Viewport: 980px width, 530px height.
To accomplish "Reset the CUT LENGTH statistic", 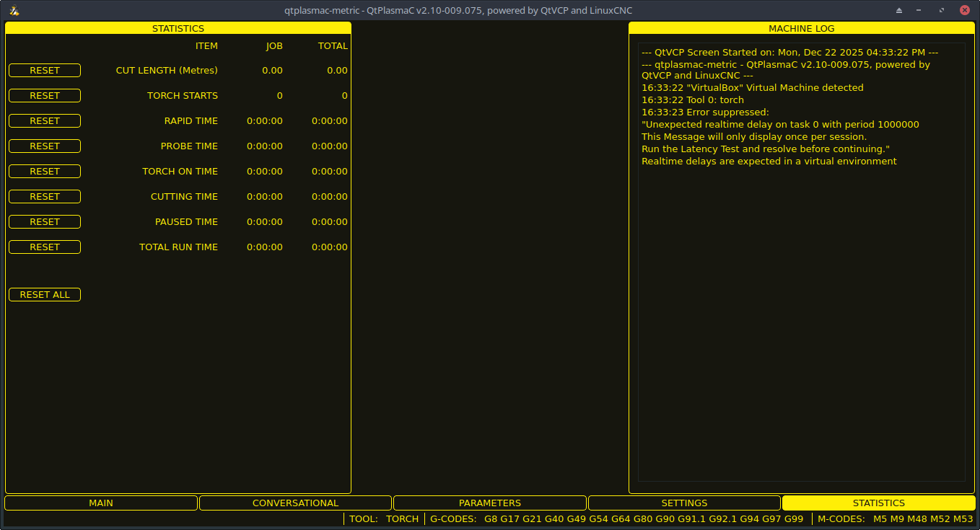I will 44,70.
